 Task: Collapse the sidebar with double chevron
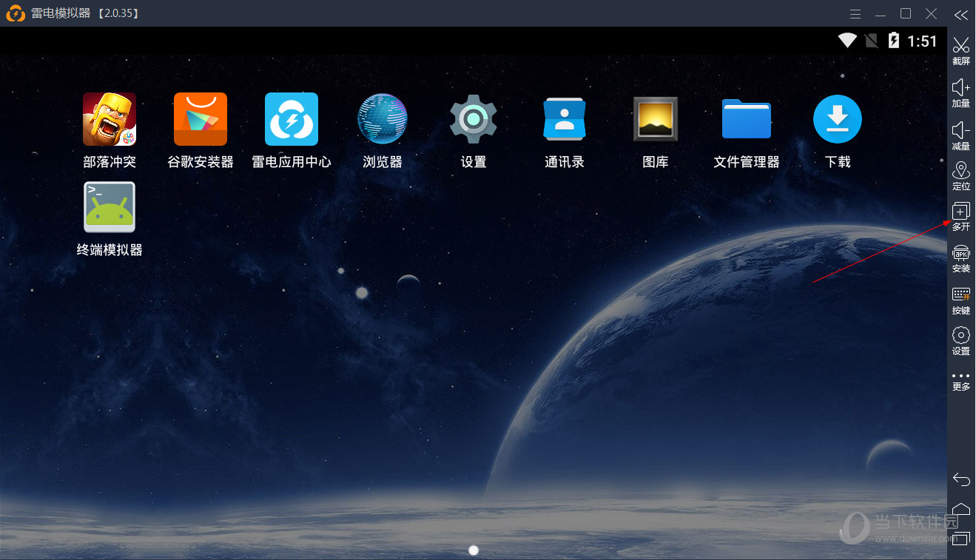click(961, 14)
